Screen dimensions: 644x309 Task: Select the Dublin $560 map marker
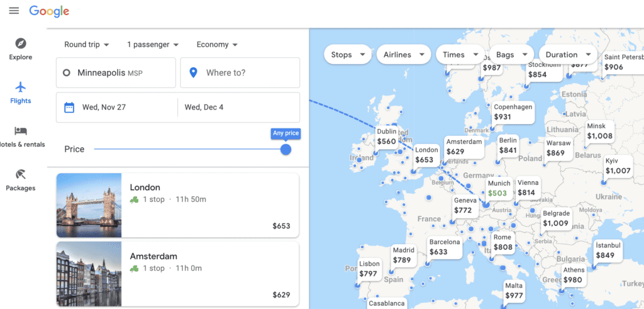(x=386, y=137)
